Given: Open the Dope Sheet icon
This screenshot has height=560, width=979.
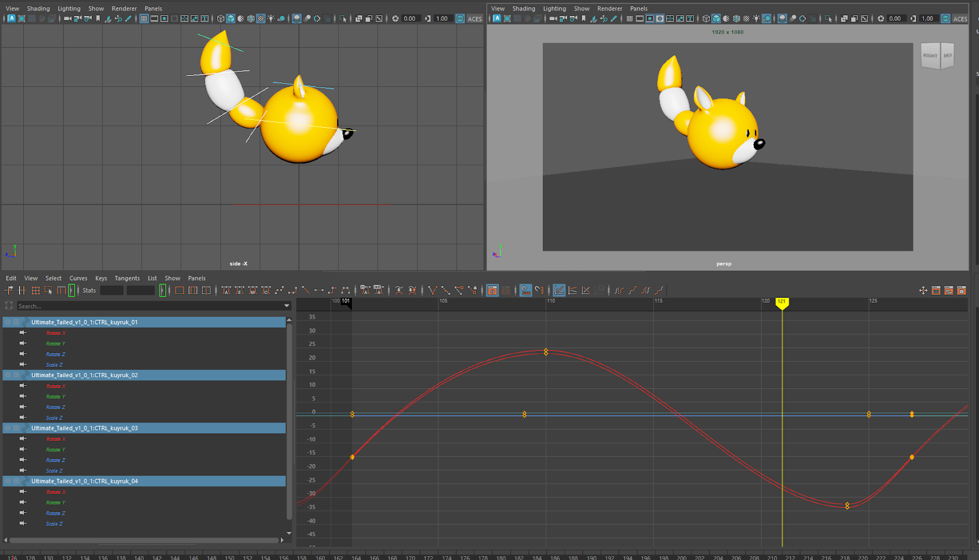Looking at the screenshot, I should click(936, 290).
